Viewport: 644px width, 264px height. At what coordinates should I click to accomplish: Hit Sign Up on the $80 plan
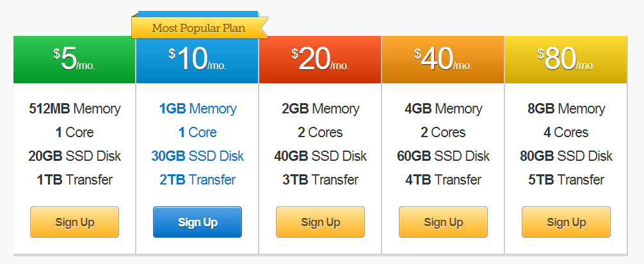566,222
